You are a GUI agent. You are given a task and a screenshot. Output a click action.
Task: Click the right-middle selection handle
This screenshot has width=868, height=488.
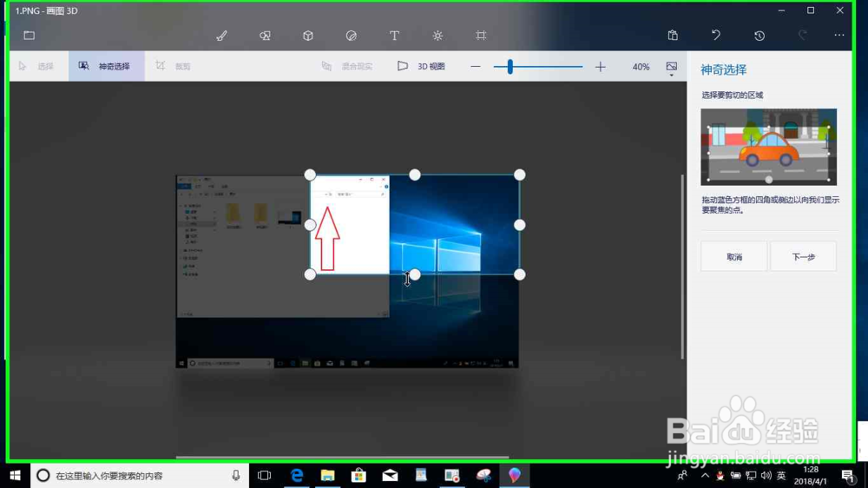click(x=519, y=225)
